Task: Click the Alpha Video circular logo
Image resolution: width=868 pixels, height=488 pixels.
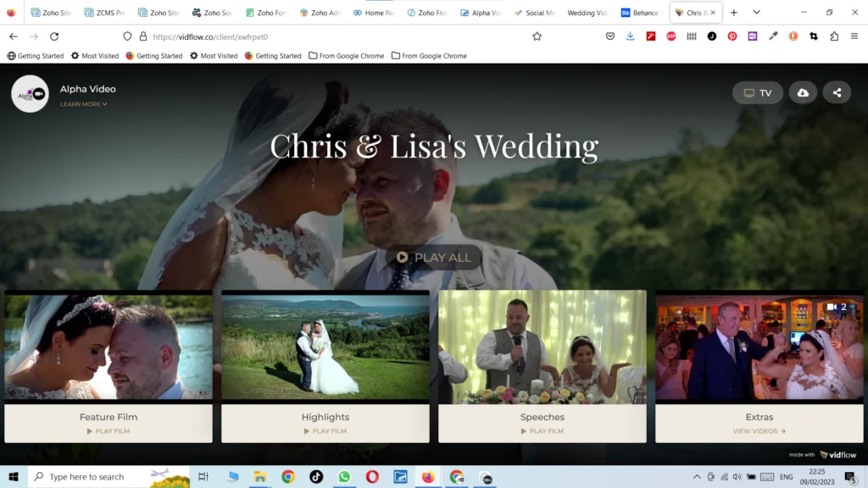Action: point(30,93)
